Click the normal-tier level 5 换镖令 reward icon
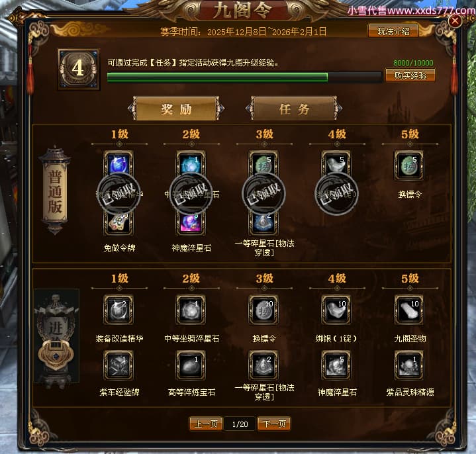The height and width of the screenshot is (454, 476). [409, 165]
